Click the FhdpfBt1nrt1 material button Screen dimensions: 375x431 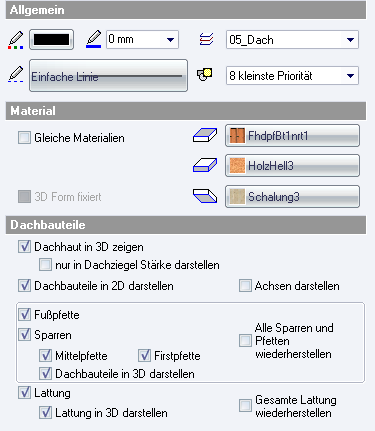point(292,136)
